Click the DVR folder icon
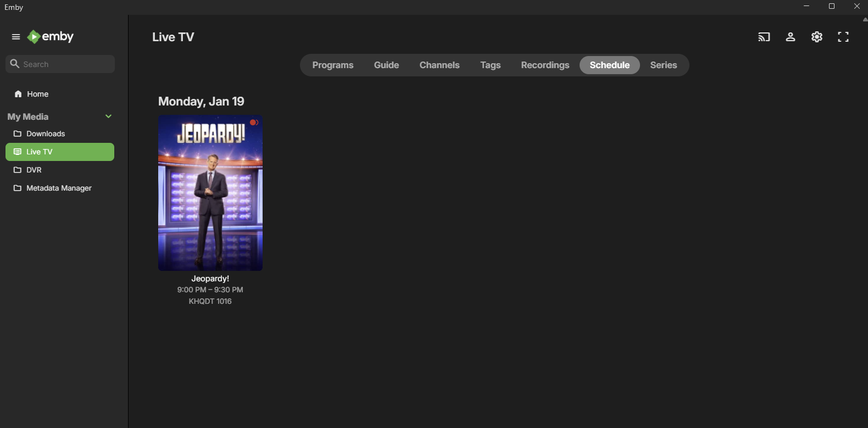The height and width of the screenshot is (428, 868). click(18, 170)
